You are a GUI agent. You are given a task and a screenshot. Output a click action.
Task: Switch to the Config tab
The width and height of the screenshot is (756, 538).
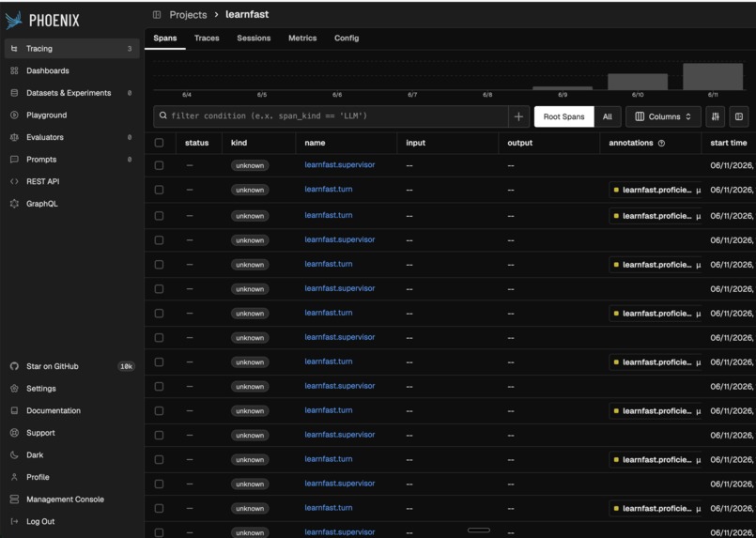(347, 38)
